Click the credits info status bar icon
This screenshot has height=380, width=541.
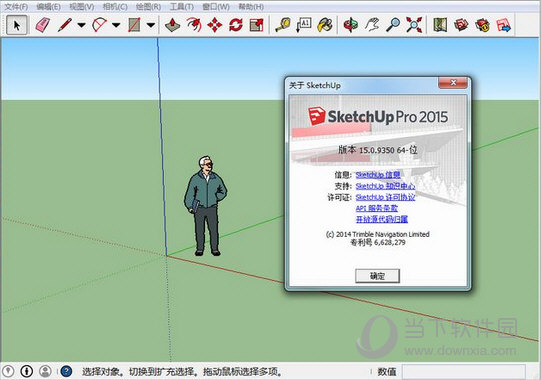[27, 371]
